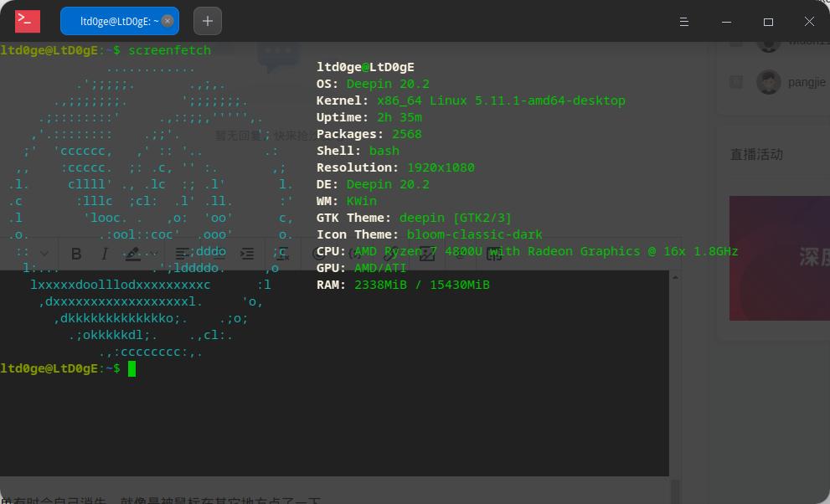Click scroll-up arrow of background editor scrollbar
This screenshot has height=504, width=830.
coord(675,277)
